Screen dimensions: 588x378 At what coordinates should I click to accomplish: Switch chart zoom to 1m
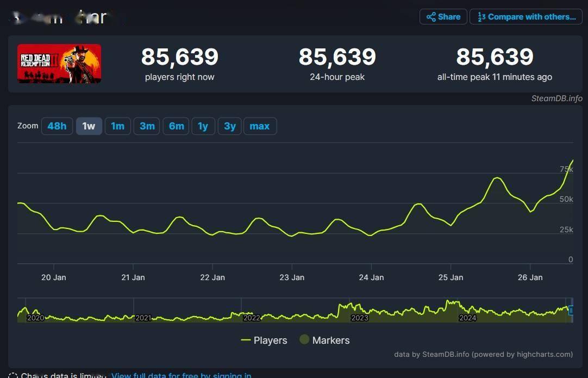118,126
